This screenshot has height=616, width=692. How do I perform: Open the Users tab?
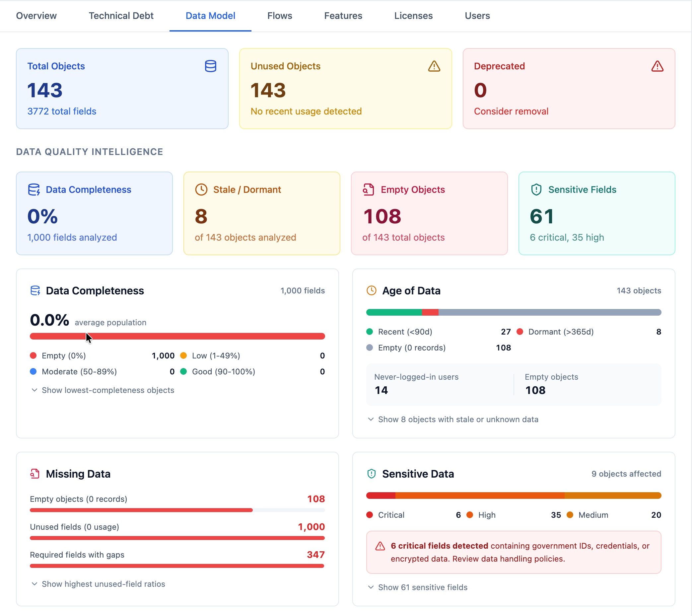point(477,16)
